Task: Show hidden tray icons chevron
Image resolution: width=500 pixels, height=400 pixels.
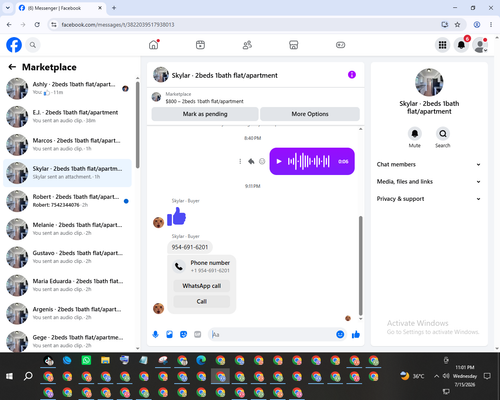Action: pos(436,376)
